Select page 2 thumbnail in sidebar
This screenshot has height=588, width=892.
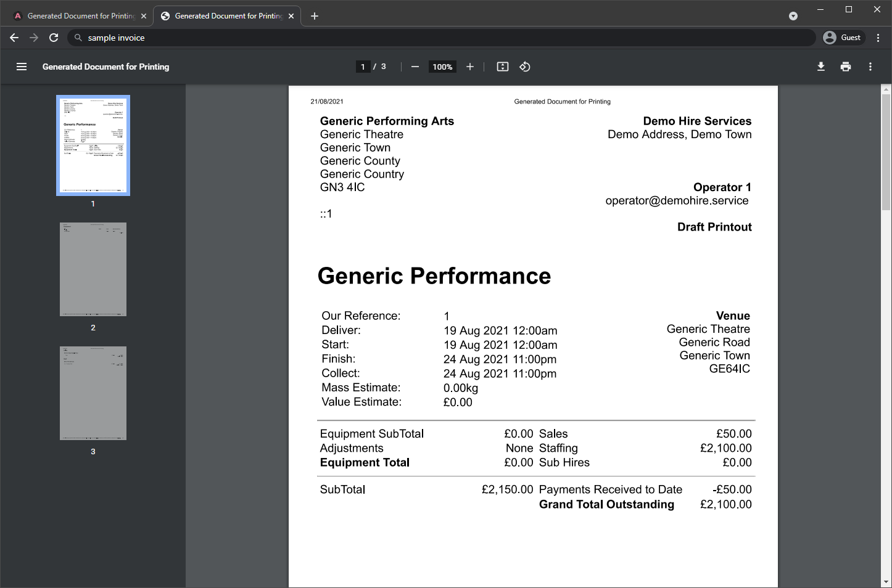coord(93,269)
